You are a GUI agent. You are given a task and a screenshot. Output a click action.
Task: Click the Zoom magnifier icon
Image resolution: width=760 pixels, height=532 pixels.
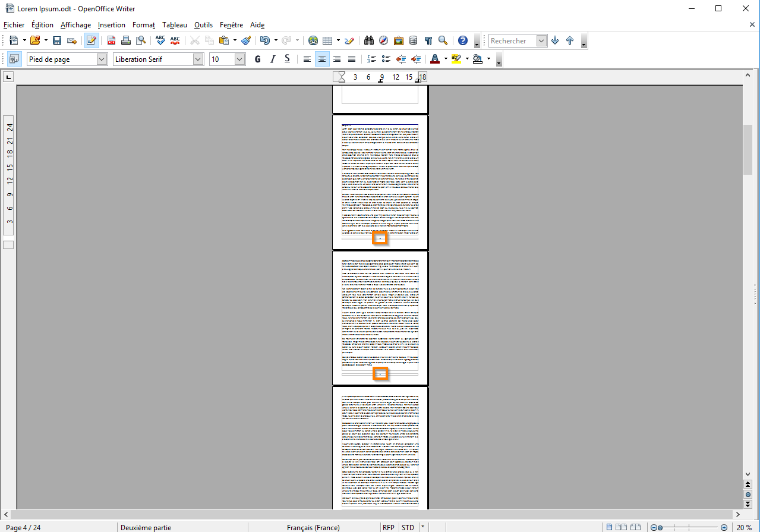point(443,40)
